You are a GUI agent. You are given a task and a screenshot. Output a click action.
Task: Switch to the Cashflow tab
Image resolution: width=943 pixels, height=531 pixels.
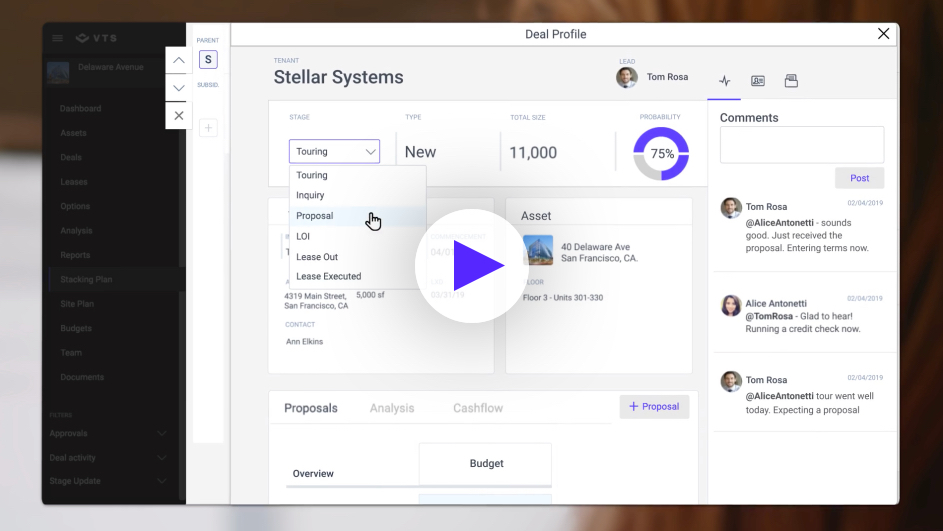coord(478,408)
